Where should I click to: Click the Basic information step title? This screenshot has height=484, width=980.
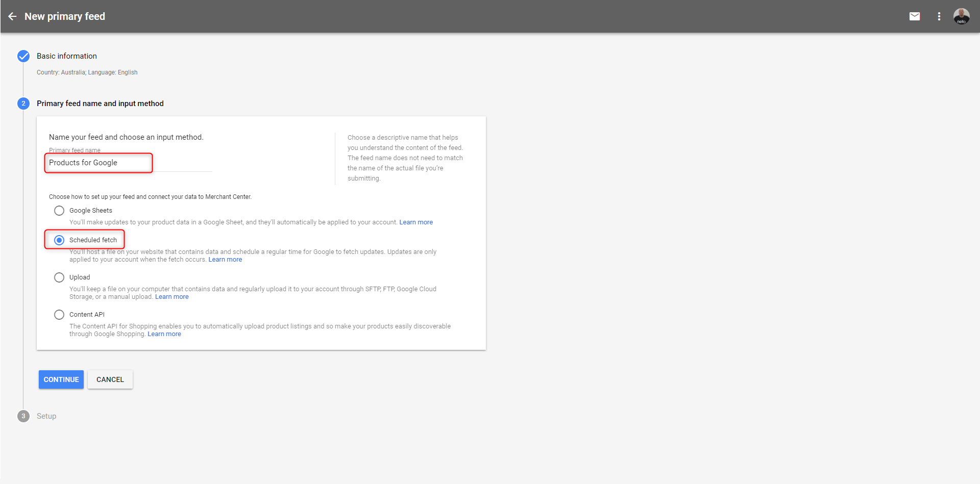tap(67, 56)
